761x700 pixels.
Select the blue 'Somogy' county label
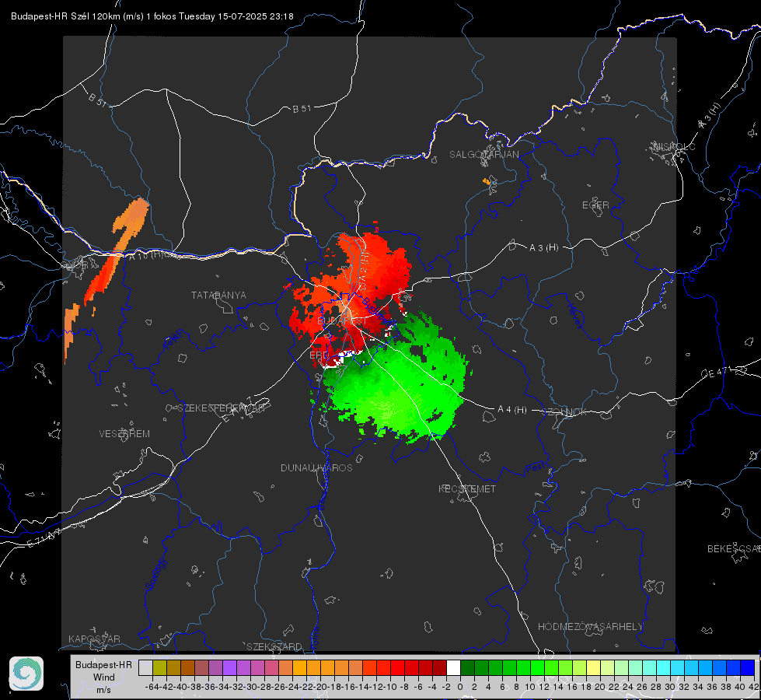tap(156, 574)
